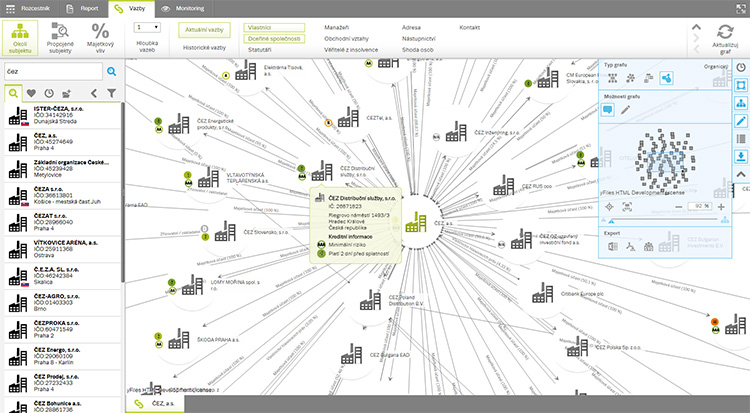Click second export icon under Export
The height and width of the screenshot is (413, 750).
pyautogui.click(x=630, y=246)
